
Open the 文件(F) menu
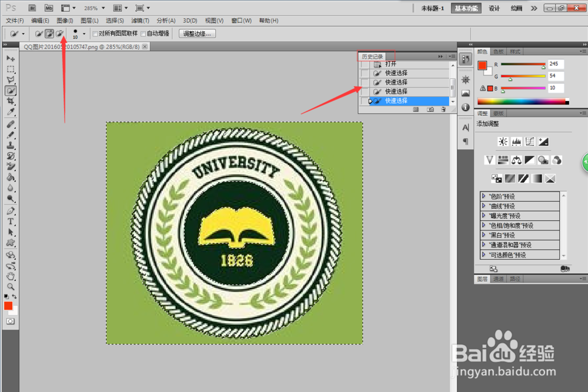click(x=15, y=21)
